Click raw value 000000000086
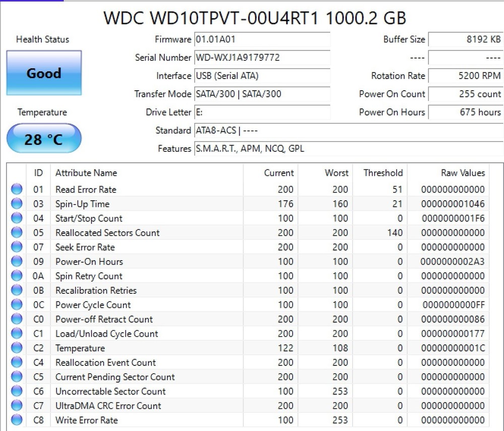Image resolution: width=504 pixels, height=431 pixels. tap(453, 320)
